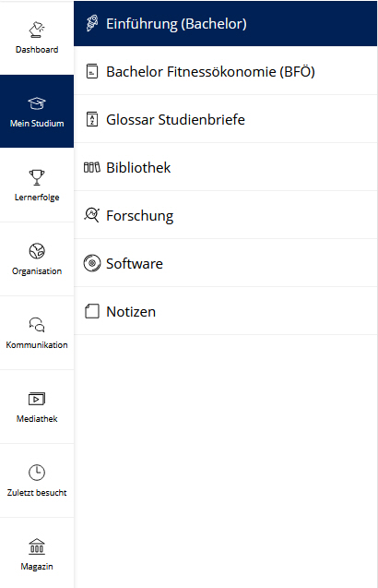Click the Mediathek video player icon

37,399
